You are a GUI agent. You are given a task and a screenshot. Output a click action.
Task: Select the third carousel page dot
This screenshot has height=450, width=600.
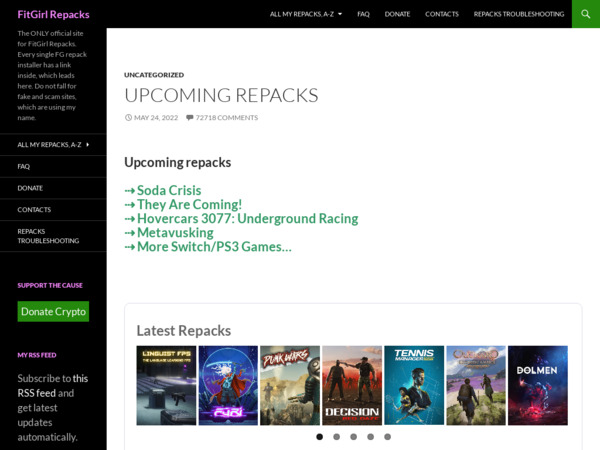tap(354, 437)
